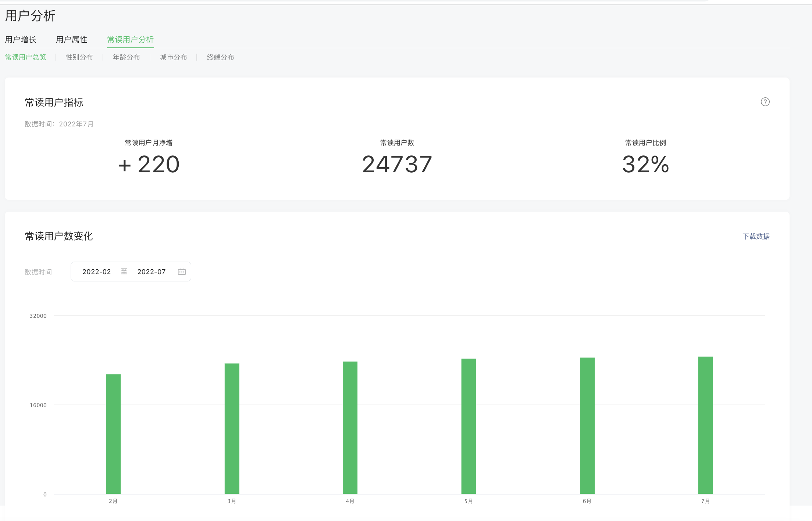Open 性别分布 sub-tab

79,57
